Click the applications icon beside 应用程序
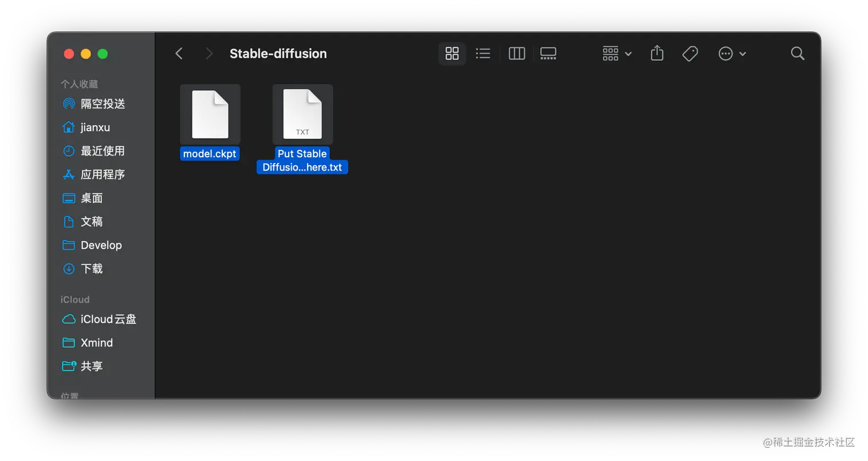868x461 pixels. point(69,175)
